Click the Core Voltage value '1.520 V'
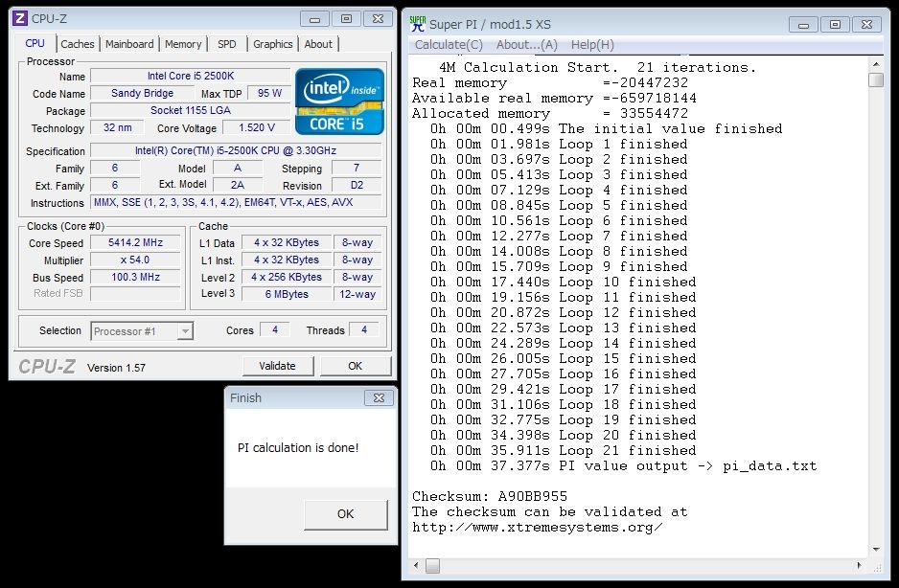The width and height of the screenshot is (899, 588). point(257,127)
